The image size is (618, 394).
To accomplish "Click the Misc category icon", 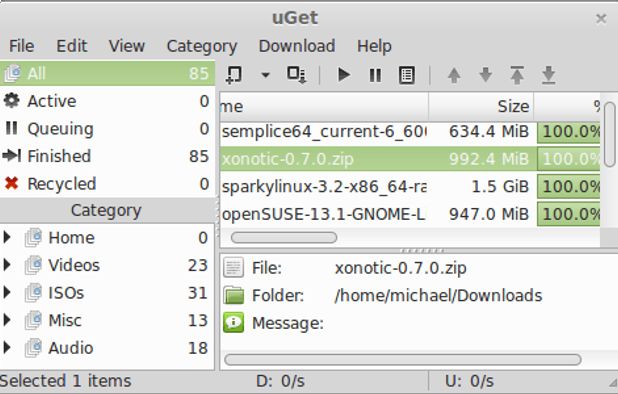I will [33, 320].
